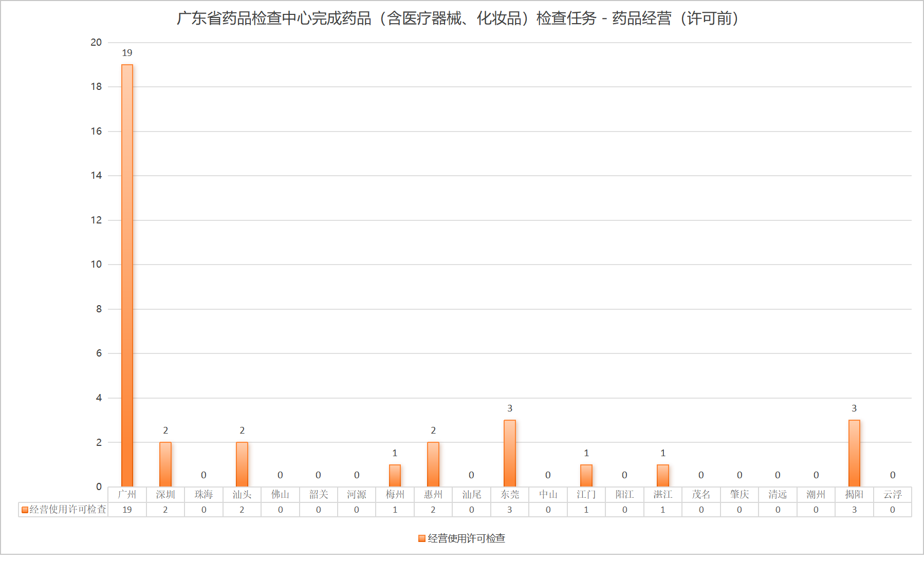
Task: Click the 阳江 category label
Action: point(624,494)
